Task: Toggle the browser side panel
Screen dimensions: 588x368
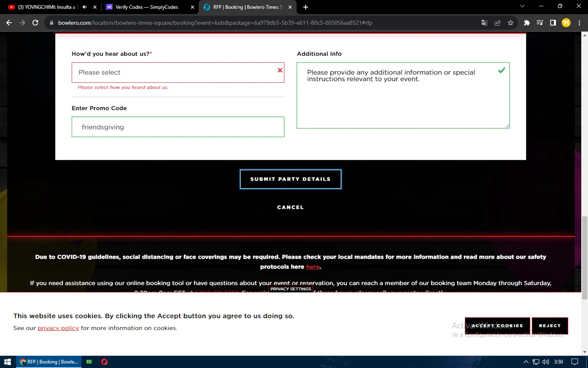Action: 553,23
